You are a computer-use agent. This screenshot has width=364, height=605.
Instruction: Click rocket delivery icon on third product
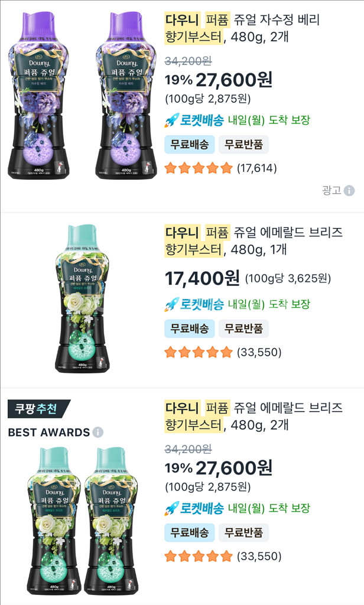pyautogui.click(x=171, y=508)
